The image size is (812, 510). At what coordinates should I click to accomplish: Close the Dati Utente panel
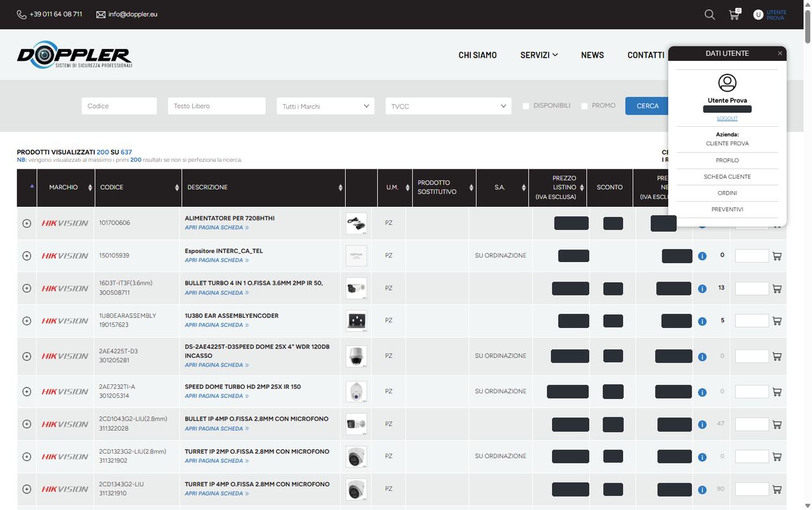(x=780, y=53)
